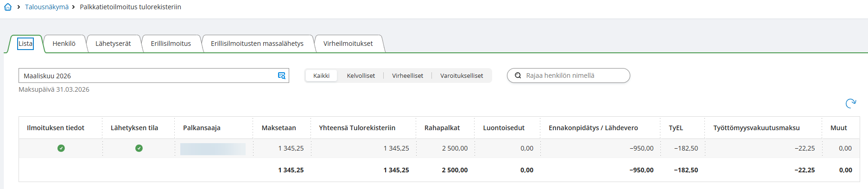This screenshot has height=189, width=868.
Task: Click the refresh icon above the table
Action: (850, 103)
